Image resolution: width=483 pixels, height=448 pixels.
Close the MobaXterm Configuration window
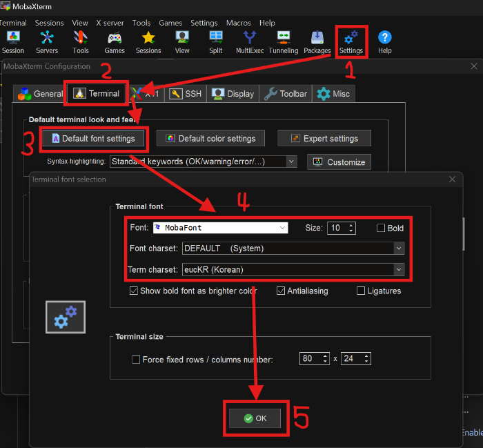[x=474, y=66]
